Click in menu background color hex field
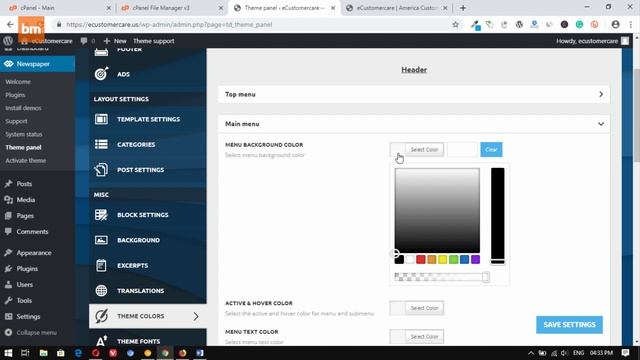This screenshot has height=360, width=640. click(462, 149)
